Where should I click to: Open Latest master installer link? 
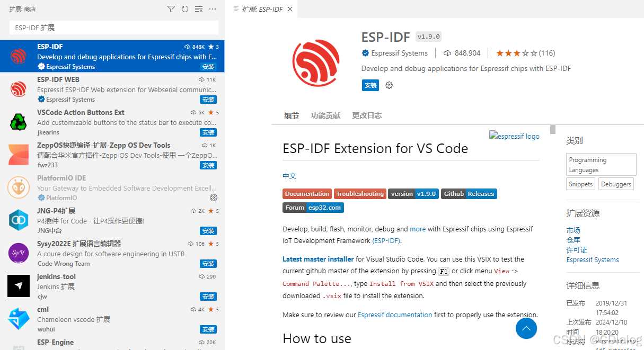318,259
